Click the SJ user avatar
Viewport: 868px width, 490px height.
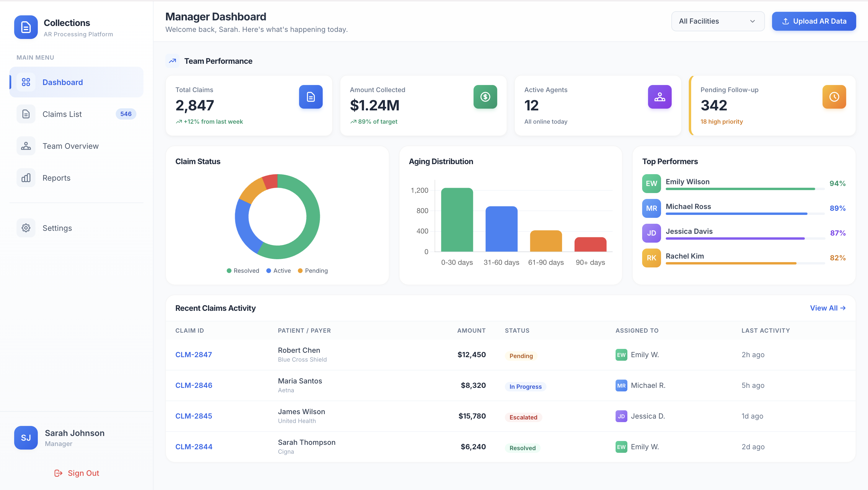point(26,437)
